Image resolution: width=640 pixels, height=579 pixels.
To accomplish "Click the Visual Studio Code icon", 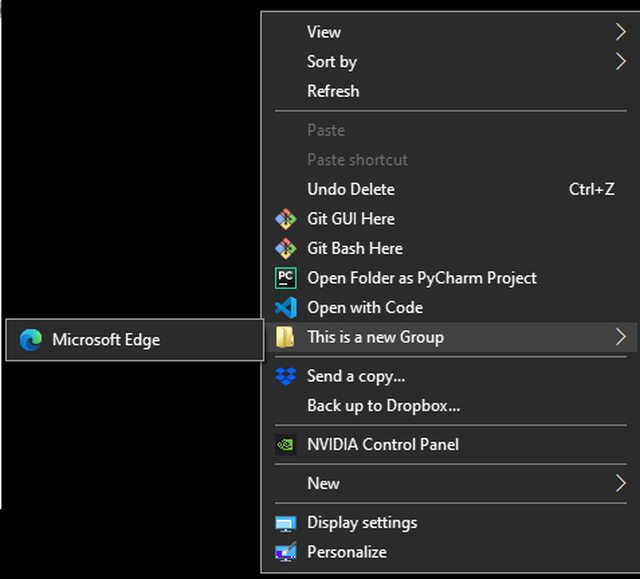I will 286,308.
